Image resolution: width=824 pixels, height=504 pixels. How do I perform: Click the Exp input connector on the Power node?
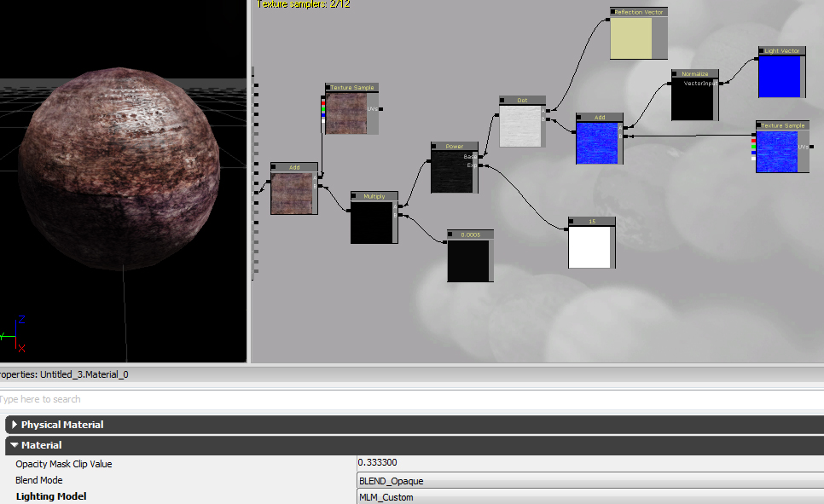(480, 165)
